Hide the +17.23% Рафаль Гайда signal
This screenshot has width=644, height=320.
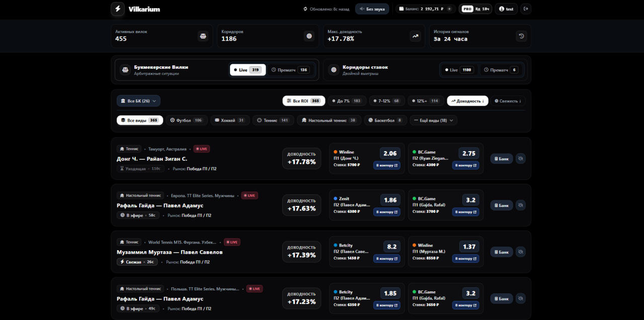coord(521,298)
